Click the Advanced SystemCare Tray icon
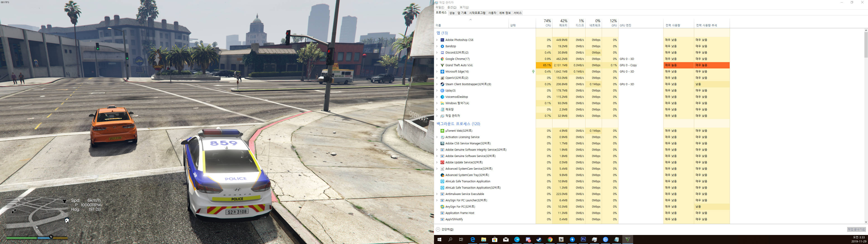 pyautogui.click(x=442, y=175)
